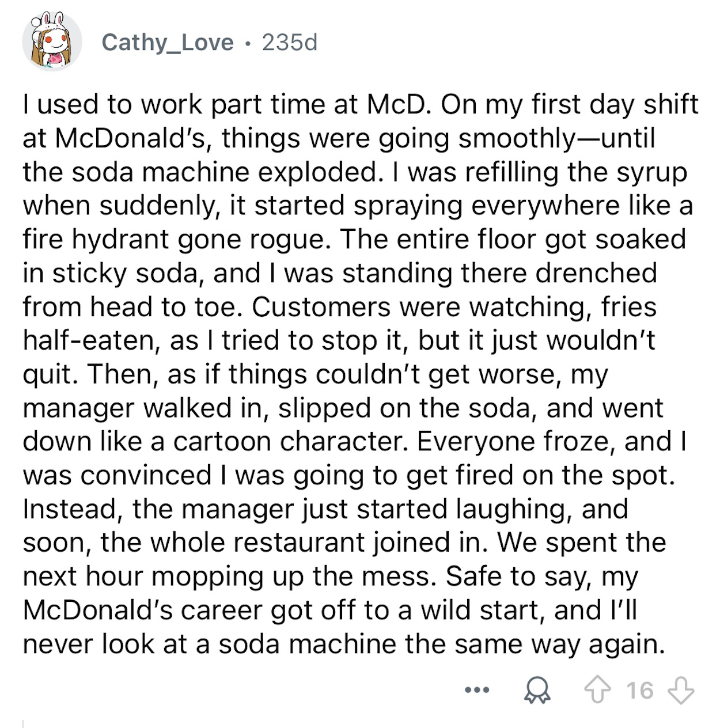Image resolution: width=720 pixels, height=728 pixels.
Task: Downvote the McDonald's story comment
Action: click(x=682, y=689)
